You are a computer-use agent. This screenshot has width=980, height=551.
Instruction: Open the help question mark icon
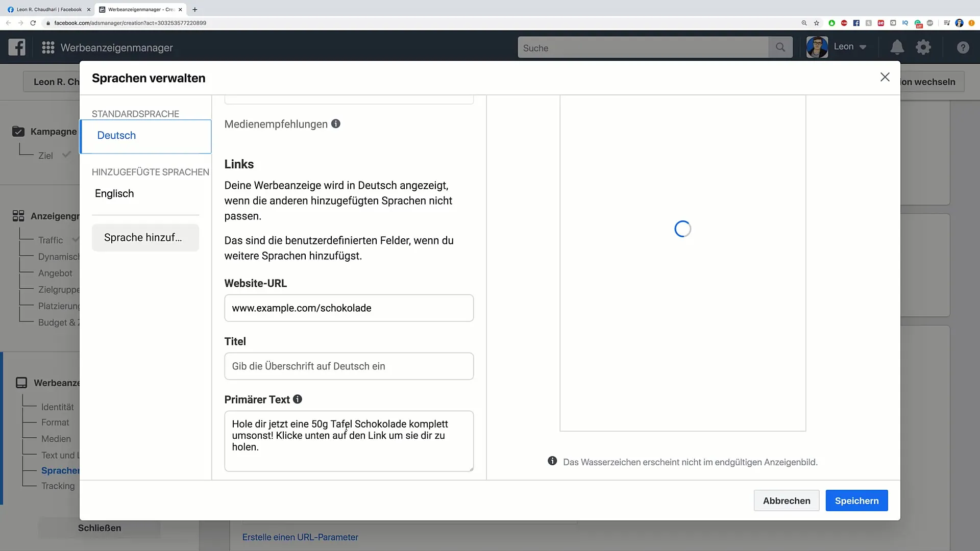(x=963, y=47)
